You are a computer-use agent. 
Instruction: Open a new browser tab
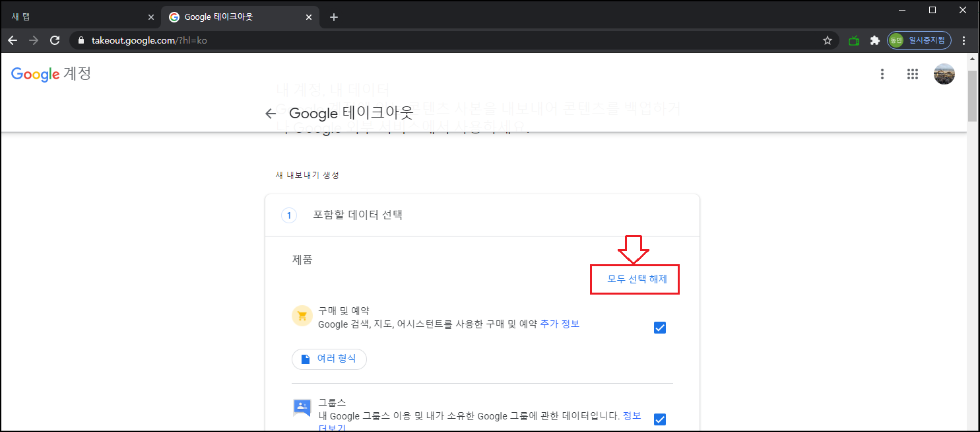click(334, 17)
